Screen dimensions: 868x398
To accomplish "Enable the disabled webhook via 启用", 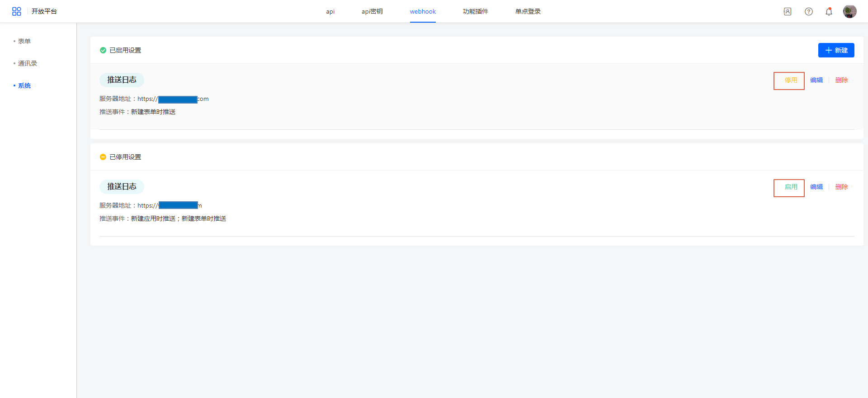I will [x=790, y=187].
